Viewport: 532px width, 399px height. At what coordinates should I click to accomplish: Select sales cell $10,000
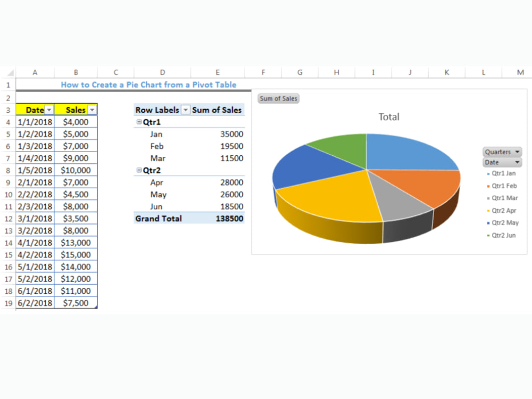(76, 170)
